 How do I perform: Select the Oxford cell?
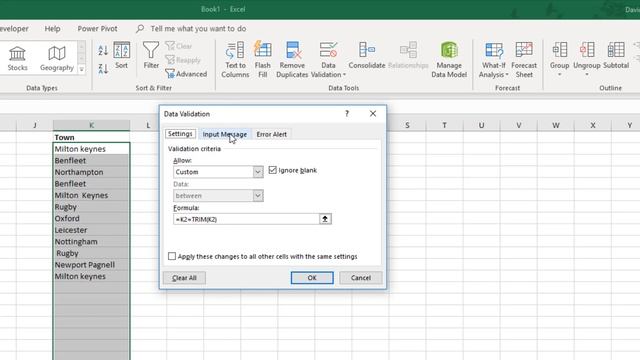(x=91, y=218)
